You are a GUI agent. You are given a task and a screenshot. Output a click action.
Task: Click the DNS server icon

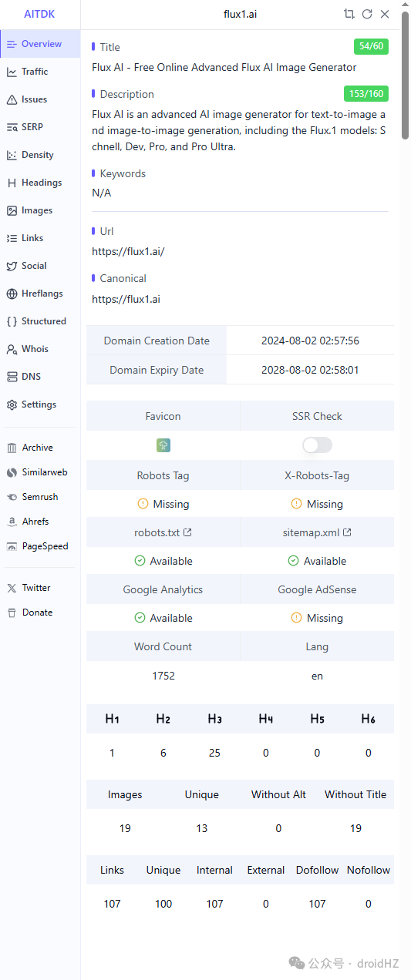[x=12, y=377]
